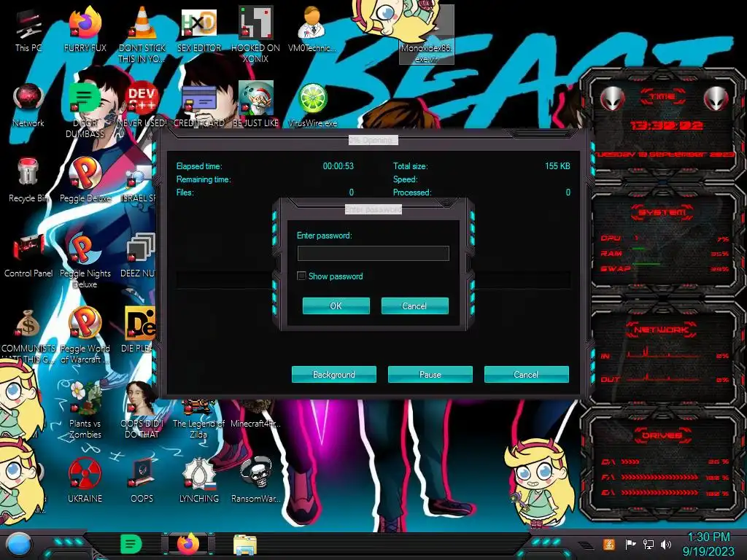Confirm the password with OK
Image resolution: width=747 pixels, height=560 pixels.
point(336,306)
